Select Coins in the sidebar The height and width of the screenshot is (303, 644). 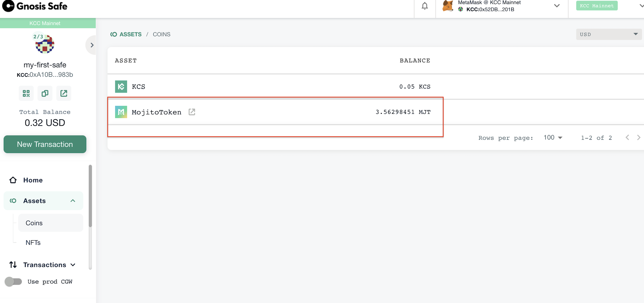tap(34, 223)
